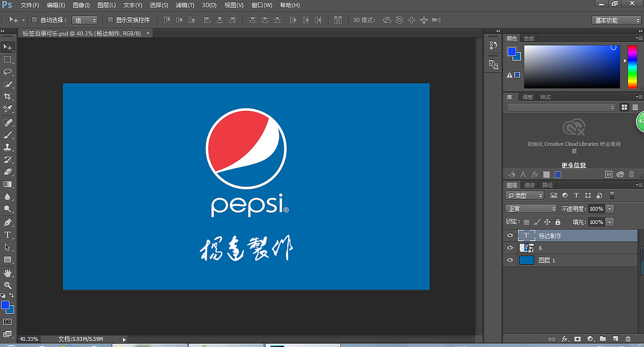644x347 pixels.
Task: Link layers icon at panel bottom
Action: coord(551,339)
